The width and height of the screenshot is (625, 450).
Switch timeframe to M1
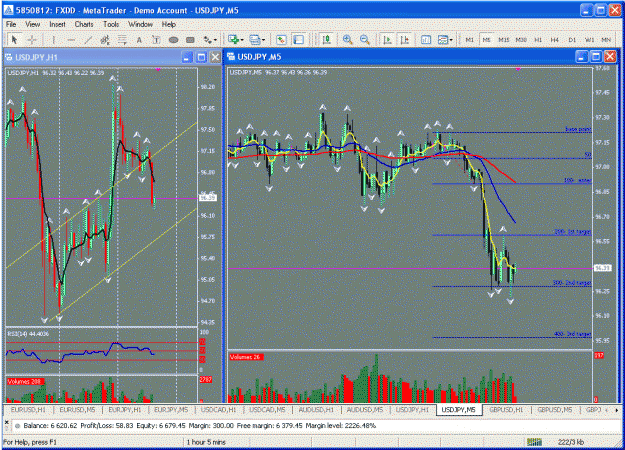[470, 40]
